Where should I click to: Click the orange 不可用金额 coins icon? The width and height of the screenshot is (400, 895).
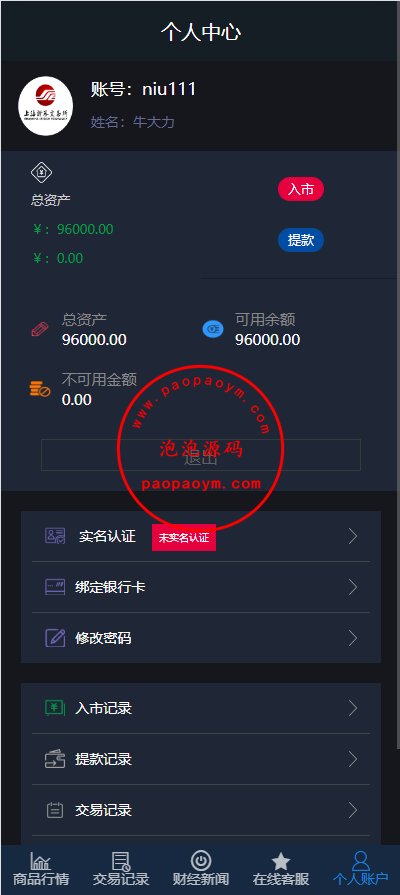[x=40, y=390]
